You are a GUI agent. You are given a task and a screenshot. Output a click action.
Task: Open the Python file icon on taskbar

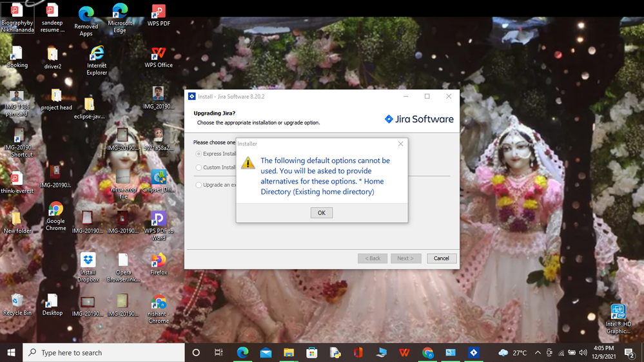[335, 352]
